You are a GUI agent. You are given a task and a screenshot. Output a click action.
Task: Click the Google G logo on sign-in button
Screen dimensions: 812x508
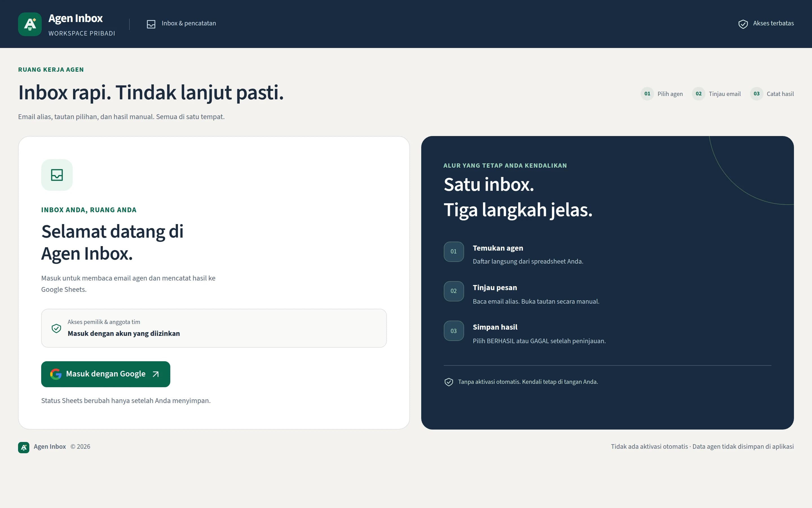pos(56,374)
